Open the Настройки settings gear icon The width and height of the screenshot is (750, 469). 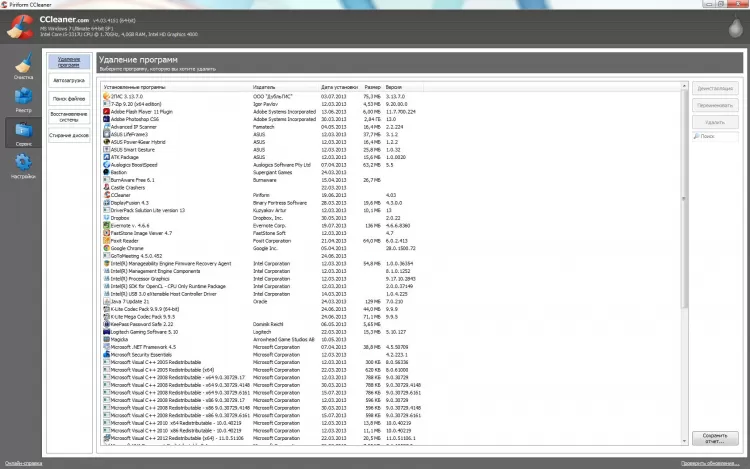coord(23,163)
